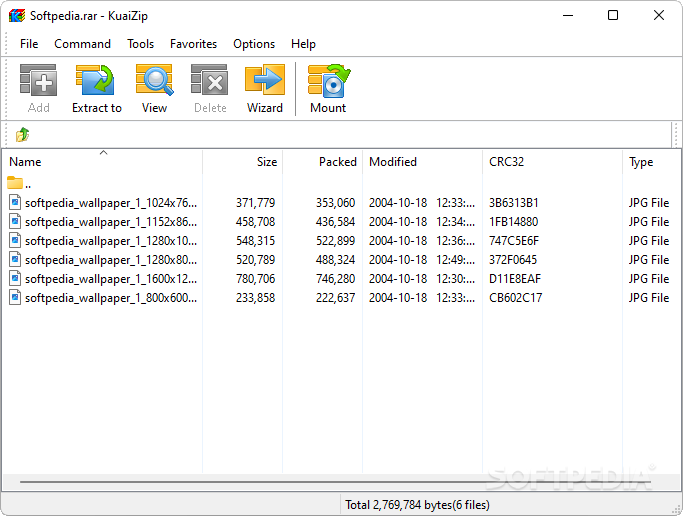The width and height of the screenshot is (683, 516).
Task: Go up one level with the folder arrow icon
Action: tap(22, 135)
